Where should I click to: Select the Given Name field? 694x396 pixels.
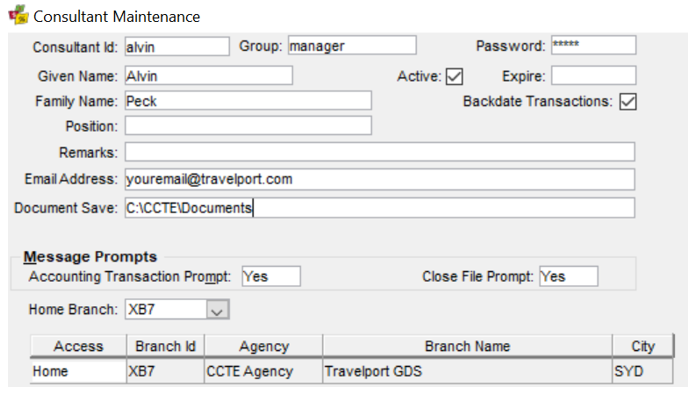208,76
